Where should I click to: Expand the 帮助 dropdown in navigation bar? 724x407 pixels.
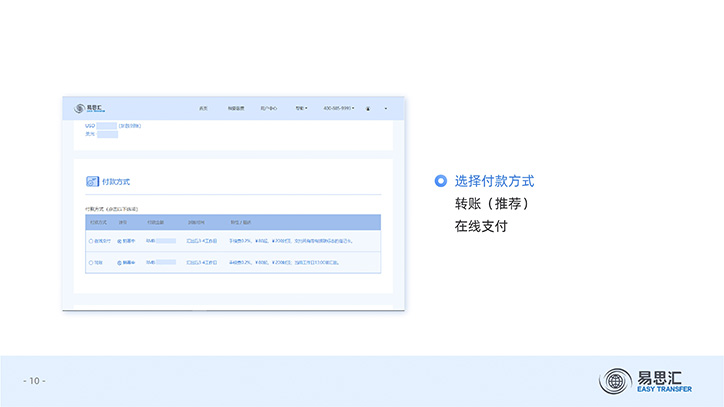pyautogui.click(x=301, y=107)
